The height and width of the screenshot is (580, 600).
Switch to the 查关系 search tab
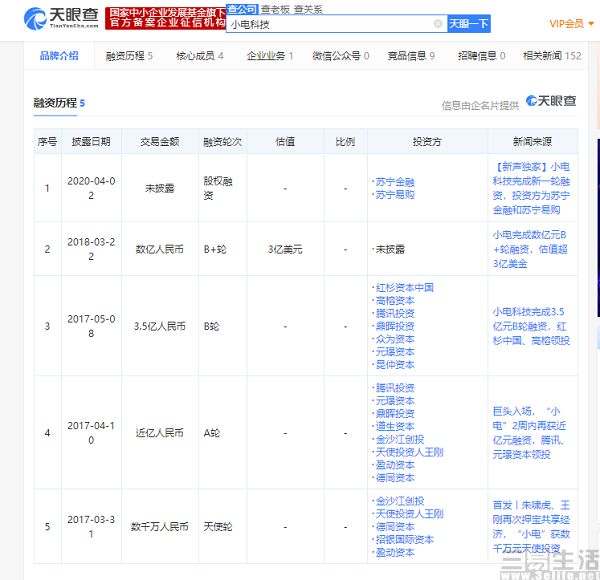[308, 6]
